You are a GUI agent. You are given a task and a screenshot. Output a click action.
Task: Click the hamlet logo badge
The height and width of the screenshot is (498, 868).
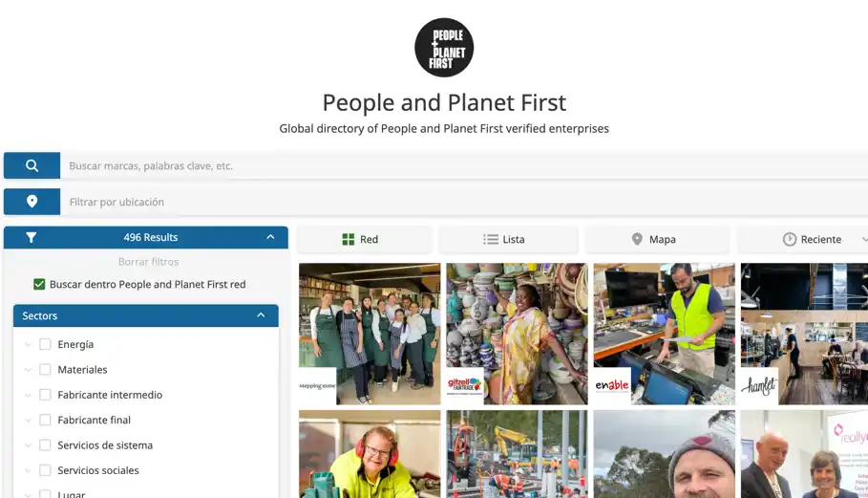point(759,385)
